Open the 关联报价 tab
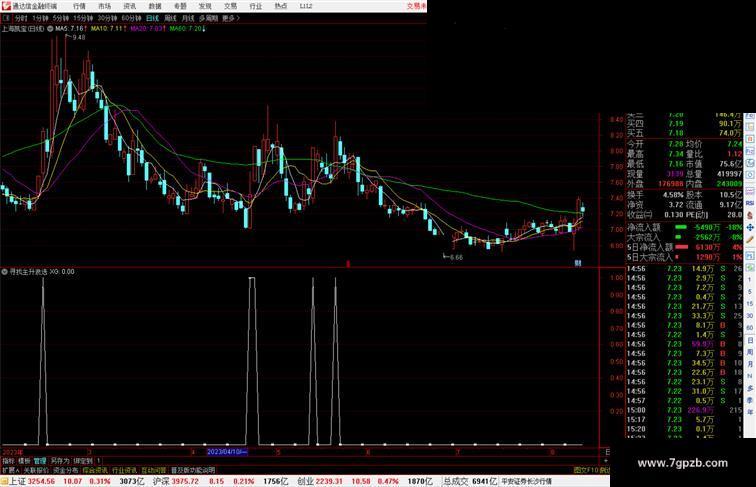This screenshot has height=487, width=756. (x=36, y=470)
